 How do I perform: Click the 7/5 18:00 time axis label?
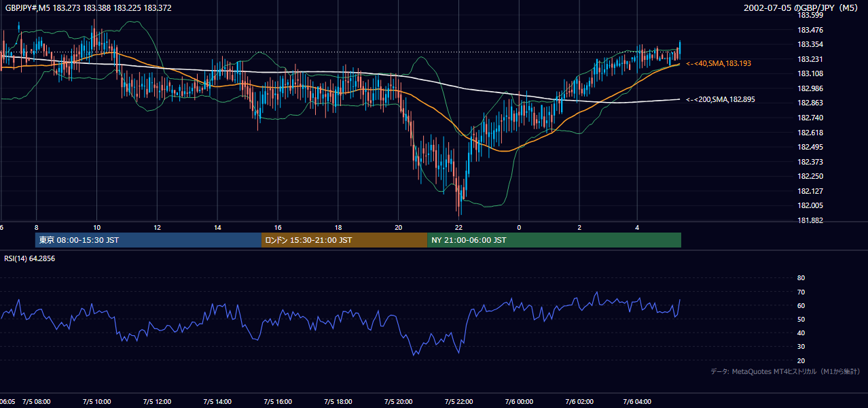pyautogui.click(x=338, y=401)
